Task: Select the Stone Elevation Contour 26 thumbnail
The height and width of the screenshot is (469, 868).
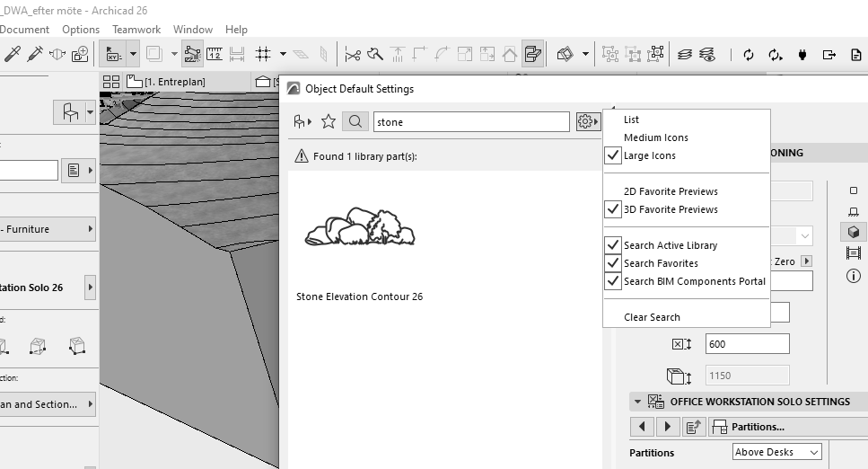Action: pyautogui.click(x=359, y=229)
